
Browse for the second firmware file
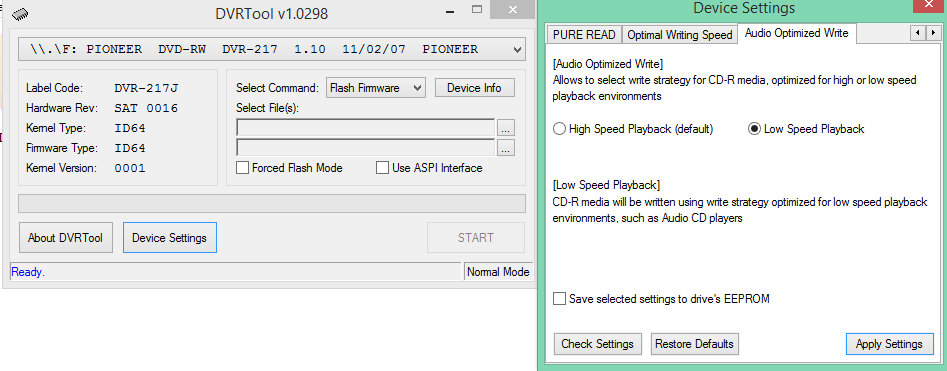[506, 147]
